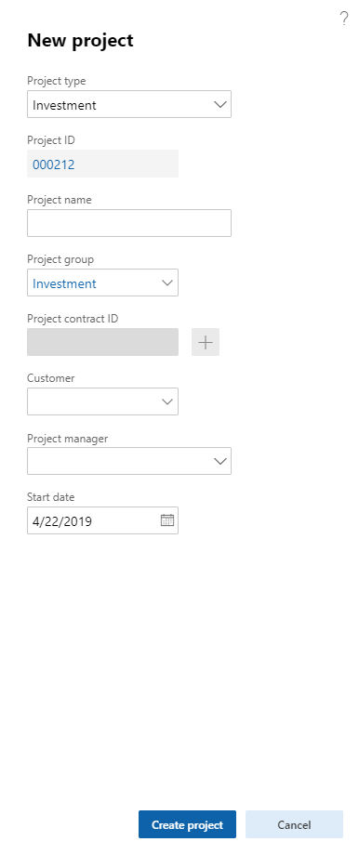Open the Customer dropdown chevron
The height and width of the screenshot is (868, 359).
(167, 401)
